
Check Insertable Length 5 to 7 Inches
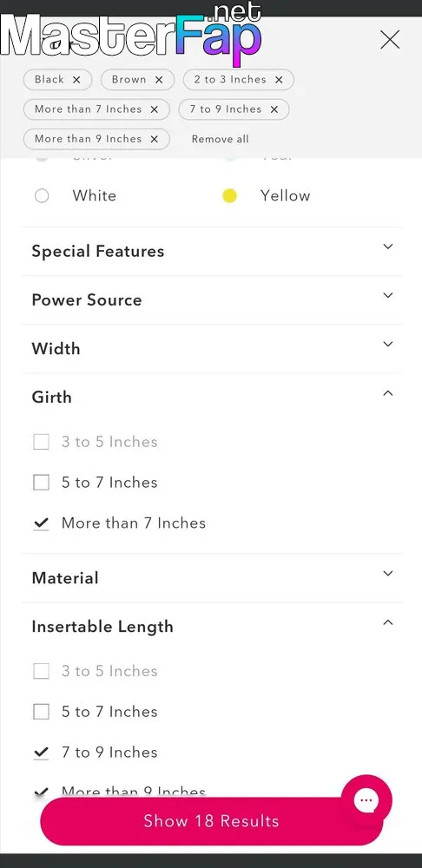[x=42, y=712]
